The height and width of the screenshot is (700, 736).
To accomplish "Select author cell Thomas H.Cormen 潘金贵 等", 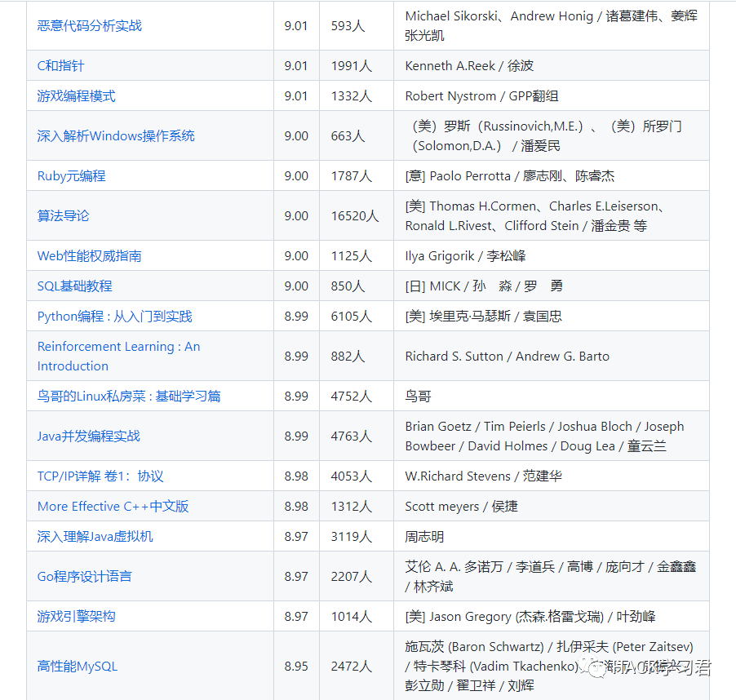I will click(552, 216).
